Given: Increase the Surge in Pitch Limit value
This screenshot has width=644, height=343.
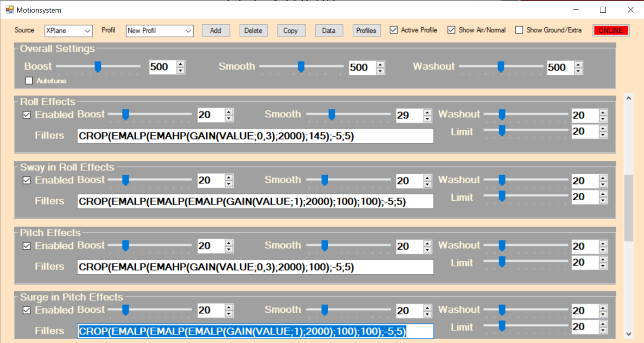Looking at the screenshot, I should 603,324.
